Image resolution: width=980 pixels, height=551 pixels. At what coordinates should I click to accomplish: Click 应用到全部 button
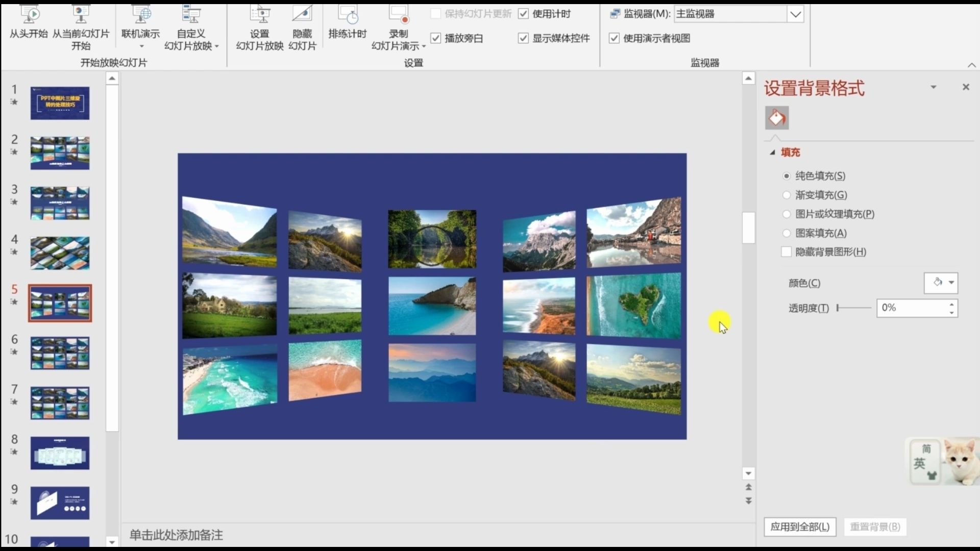pyautogui.click(x=800, y=527)
